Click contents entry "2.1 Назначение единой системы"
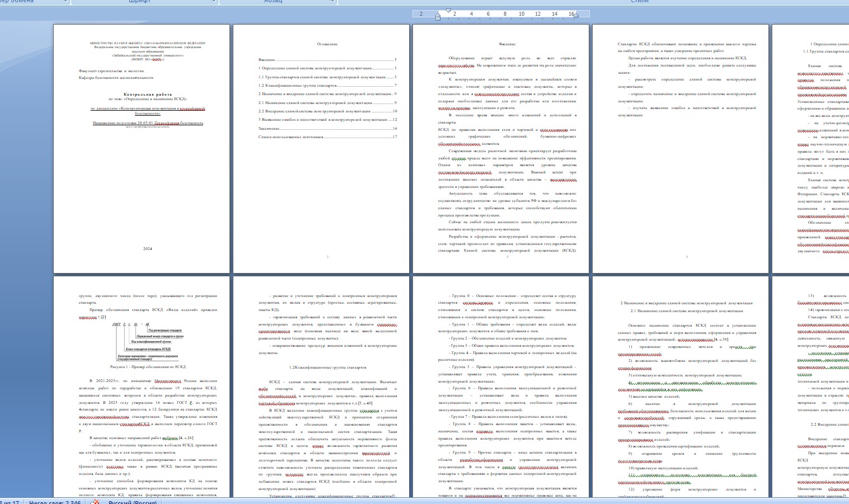 [327, 103]
